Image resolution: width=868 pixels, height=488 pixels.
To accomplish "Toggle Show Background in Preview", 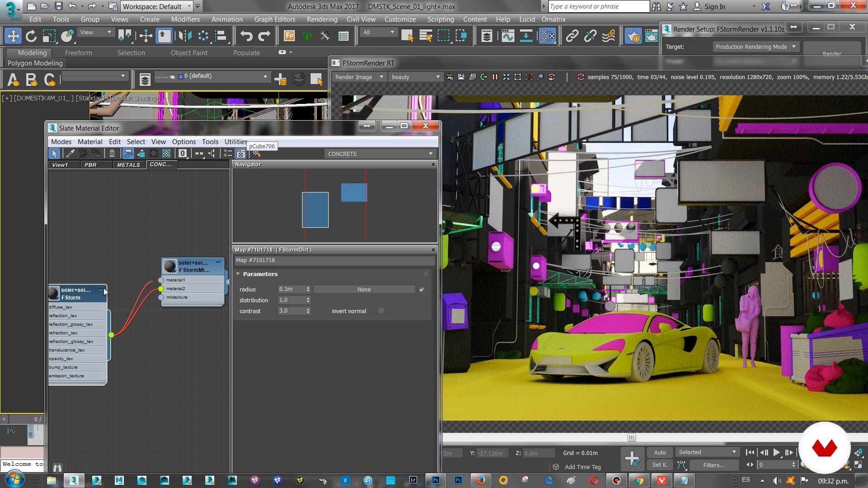I will click(x=166, y=154).
